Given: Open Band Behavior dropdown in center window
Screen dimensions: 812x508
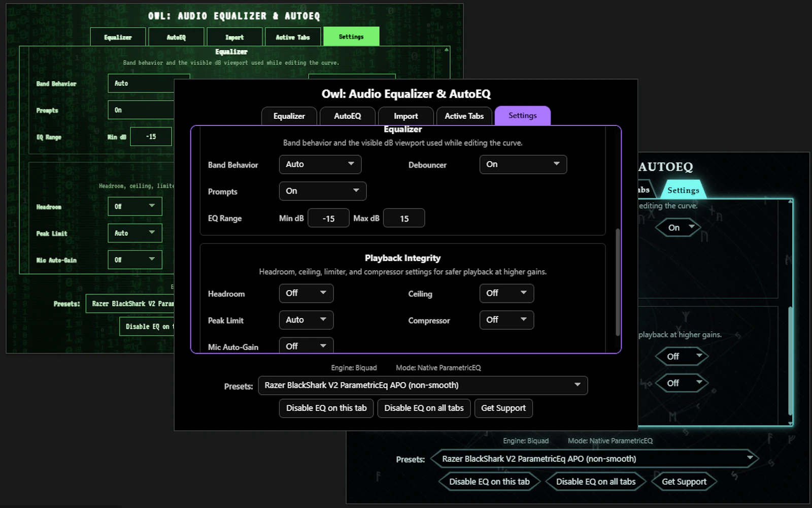Looking at the screenshot, I should point(320,164).
